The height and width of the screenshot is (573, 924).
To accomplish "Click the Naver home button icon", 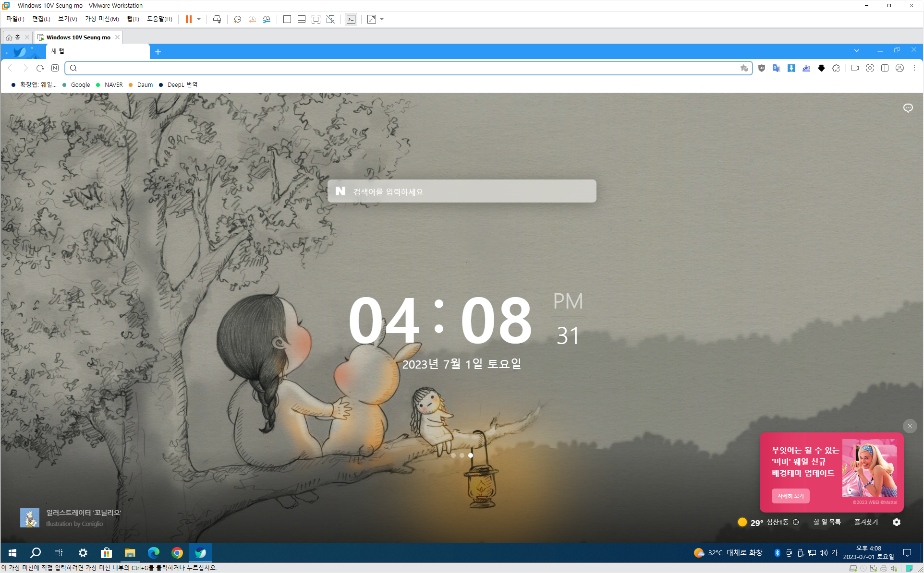I will pos(55,68).
